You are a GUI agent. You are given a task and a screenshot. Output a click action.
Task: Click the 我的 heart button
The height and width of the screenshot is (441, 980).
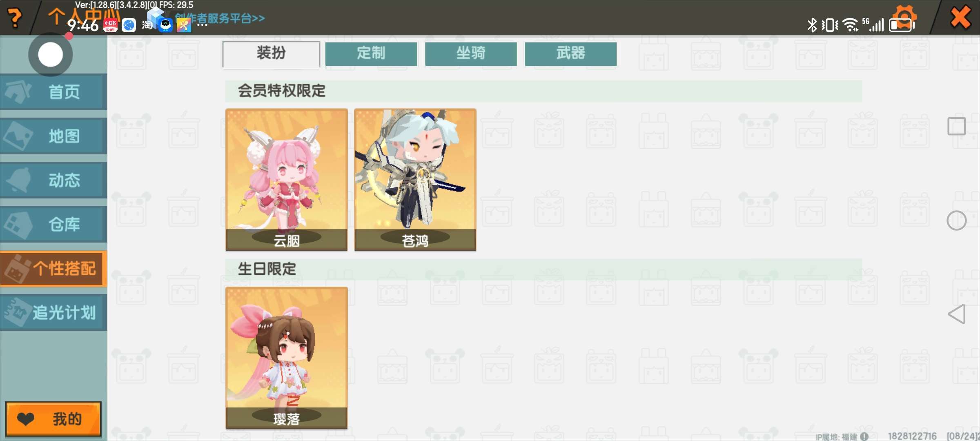pyautogui.click(x=53, y=419)
